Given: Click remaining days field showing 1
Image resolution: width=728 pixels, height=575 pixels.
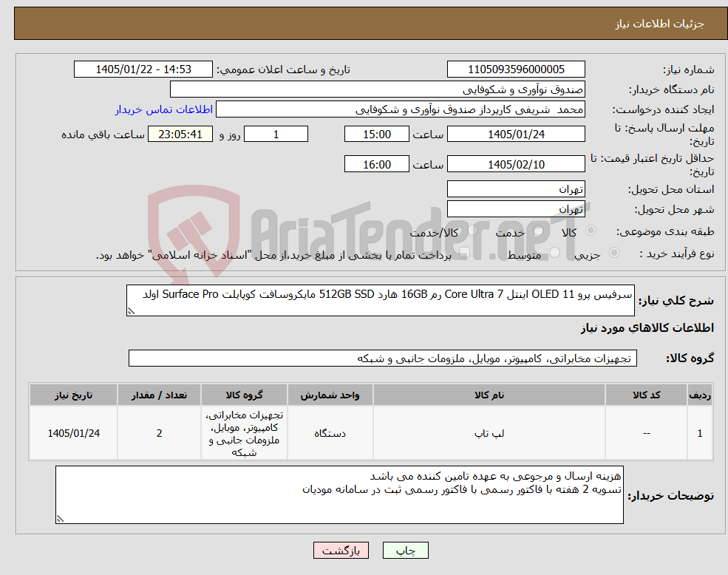Looking at the screenshot, I should [x=276, y=135].
